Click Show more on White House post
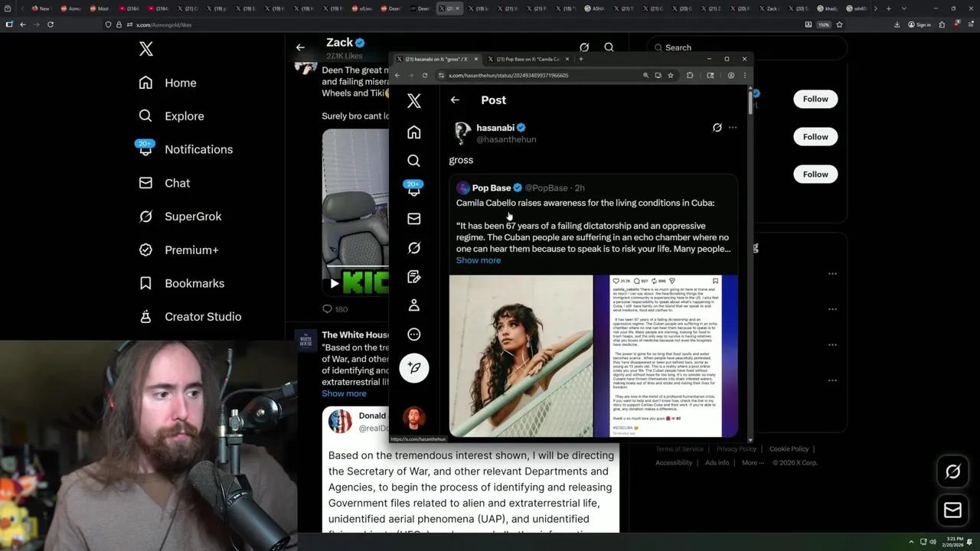This screenshot has height=551, width=980. click(344, 393)
